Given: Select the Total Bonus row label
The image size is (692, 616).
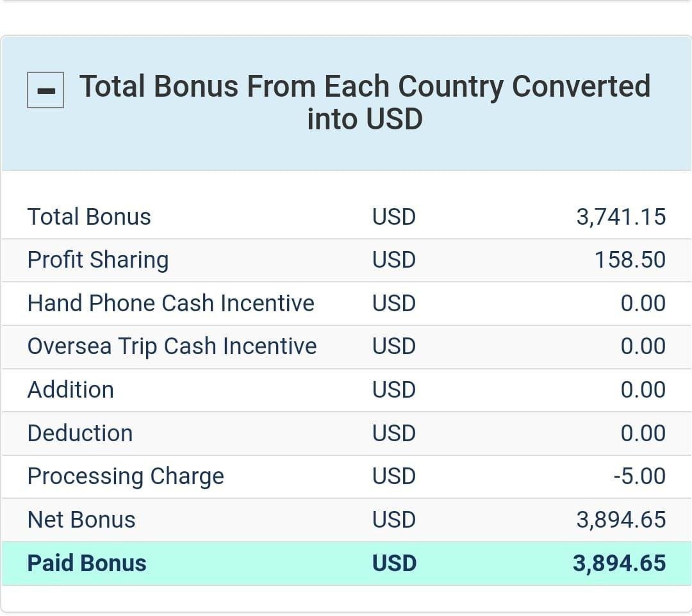Looking at the screenshot, I should click(89, 217).
